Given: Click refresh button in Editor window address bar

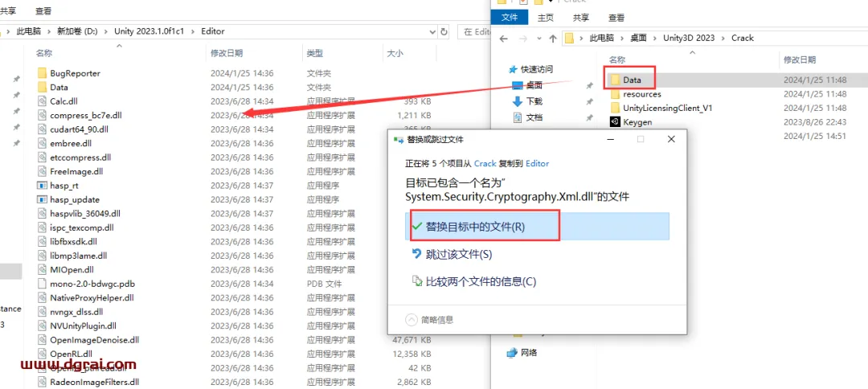Looking at the screenshot, I should [x=444, y=32].
